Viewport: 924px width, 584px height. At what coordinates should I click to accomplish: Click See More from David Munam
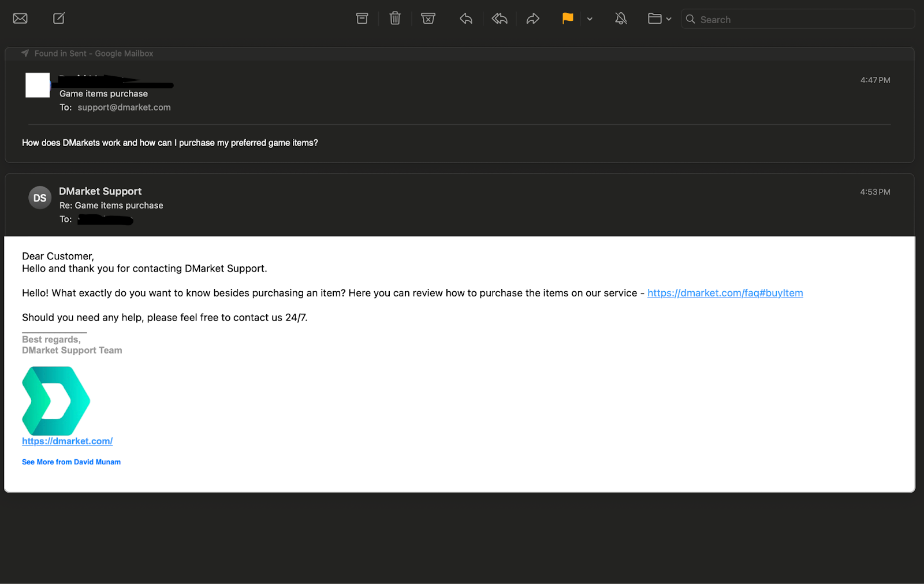coord(71,462)
